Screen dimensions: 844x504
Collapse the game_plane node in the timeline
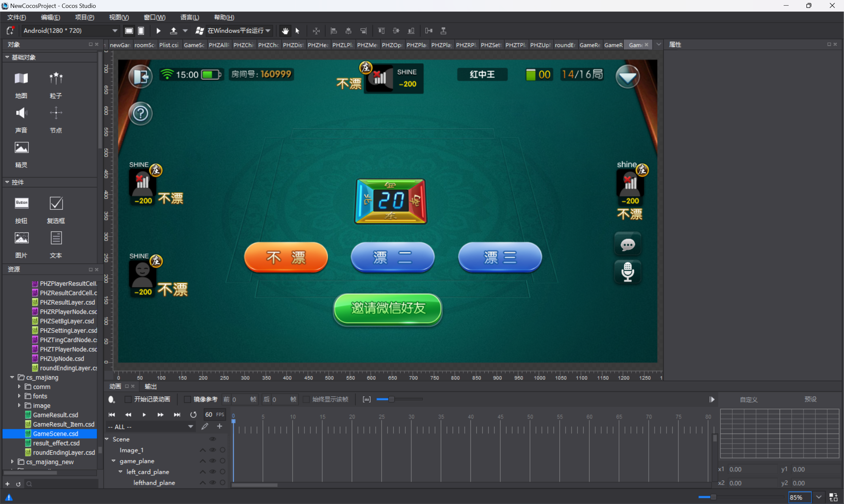(113, 461)
